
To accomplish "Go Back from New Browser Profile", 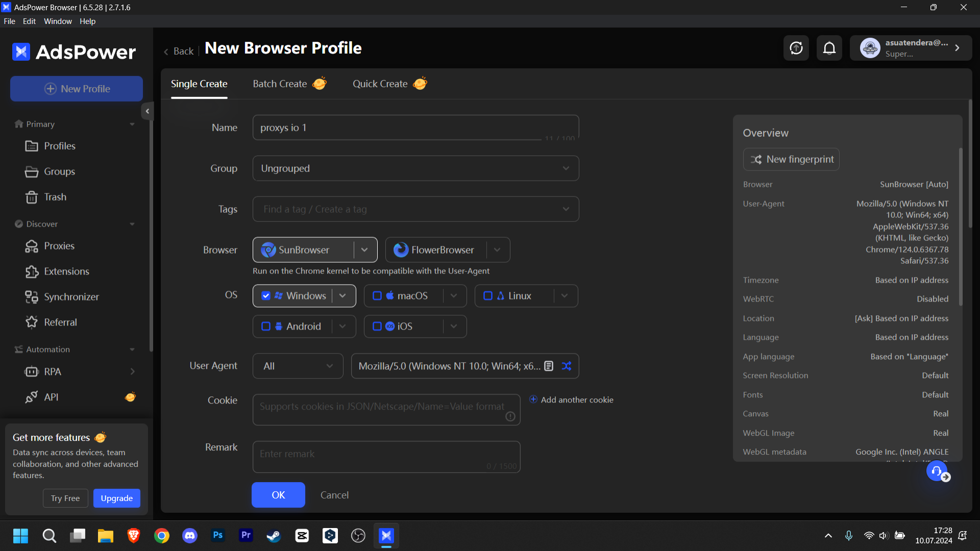I will click(179, 51).
